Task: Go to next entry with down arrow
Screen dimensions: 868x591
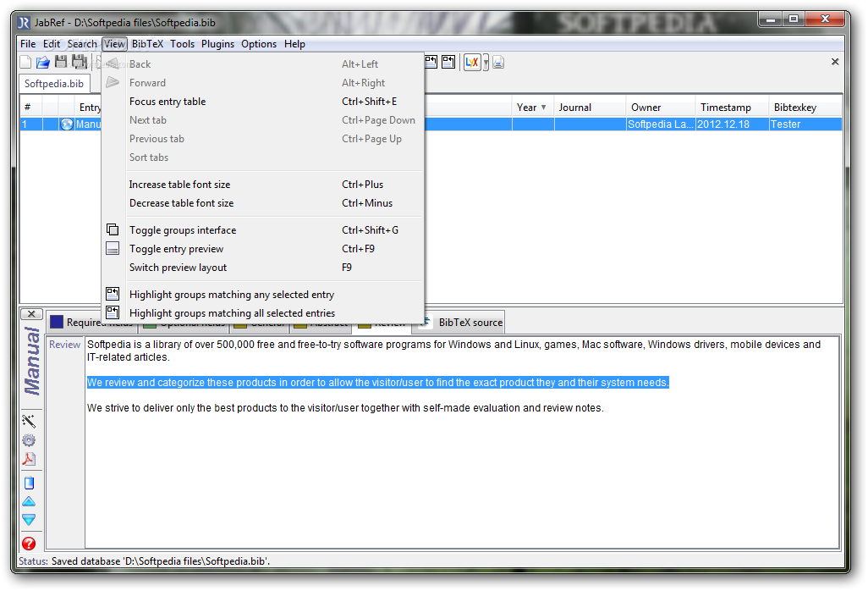Action: [x=29, y=520]
